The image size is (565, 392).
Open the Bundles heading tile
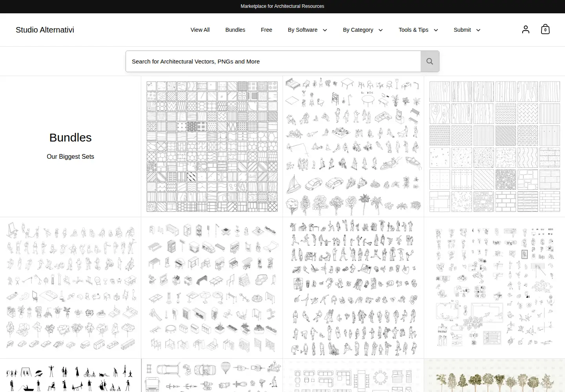[71, 146]
